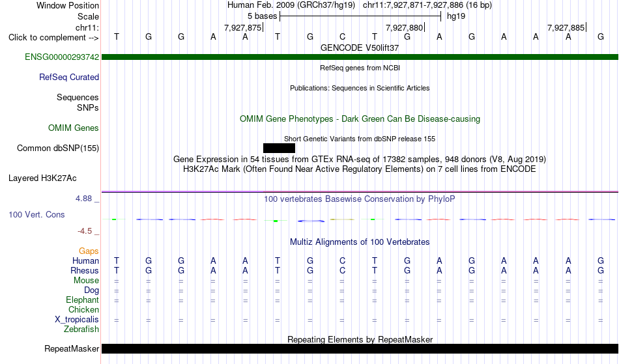Click the Zebrafish species row label
The height and width of the screenshot is (364, 619).
coord(81,329)
